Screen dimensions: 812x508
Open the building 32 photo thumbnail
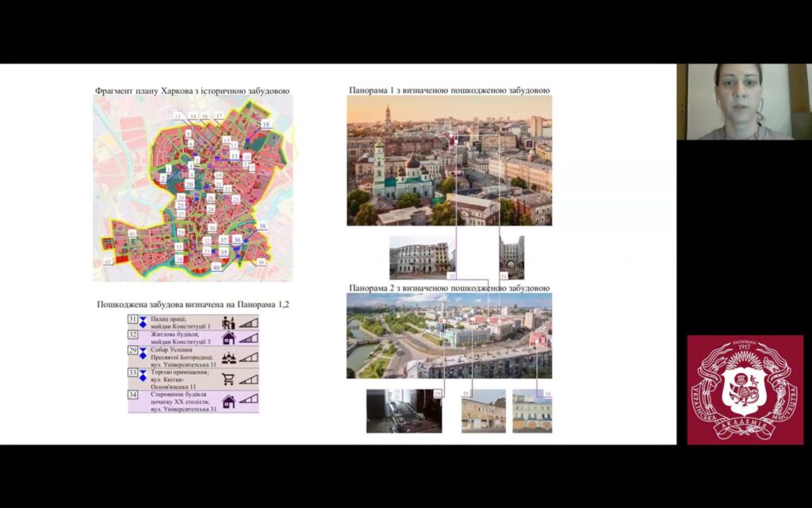point(423,258)
